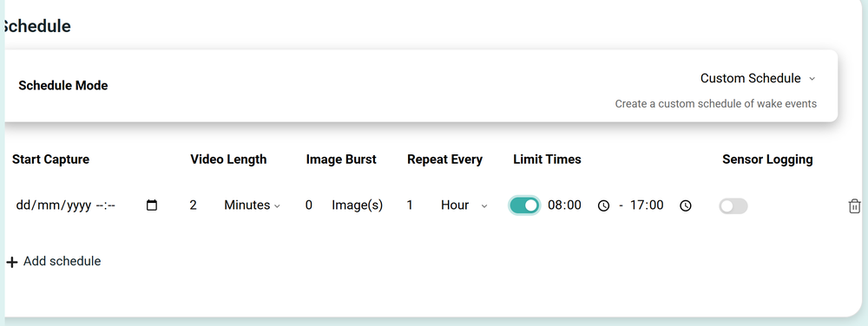Click the Add schedule link
This screenshot has width=868, height=326.
[x=54, y=261]
